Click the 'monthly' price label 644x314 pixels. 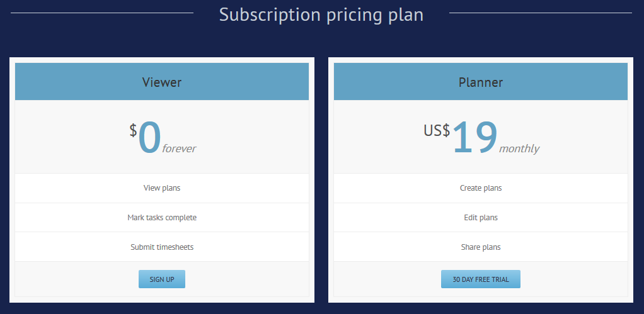pyautogui.click(x=519, y=149)
